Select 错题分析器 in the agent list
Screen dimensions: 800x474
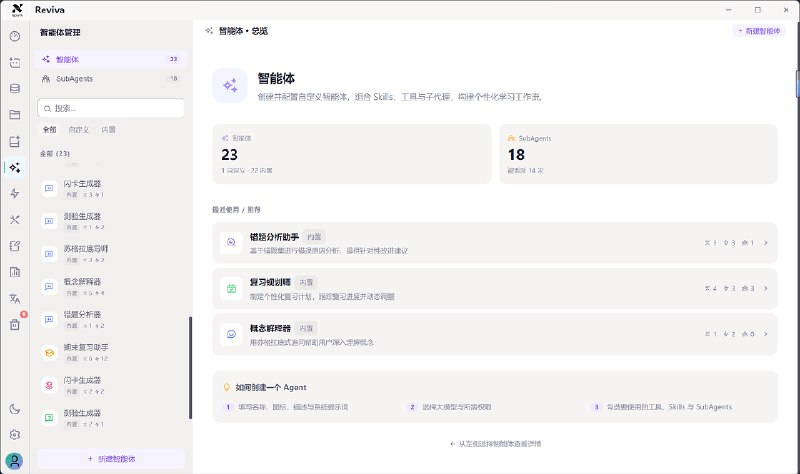[x=111, y=319]
